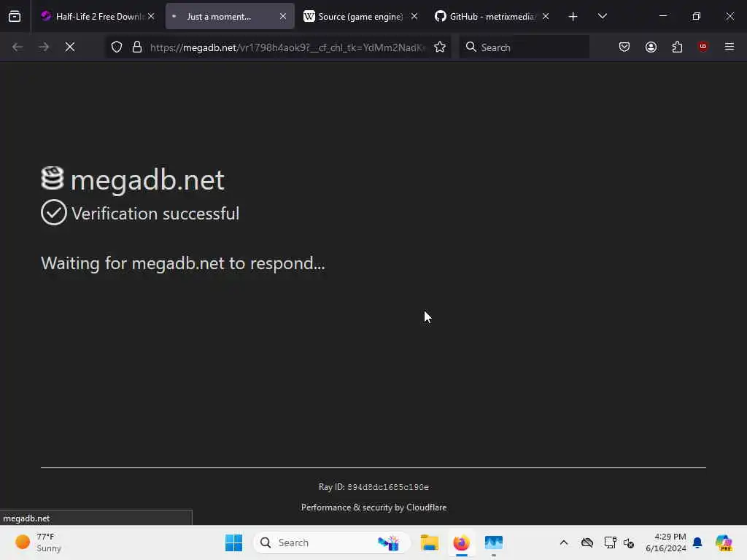Open a new tab with plus button
747x560 pixels.
click(573, 17)
